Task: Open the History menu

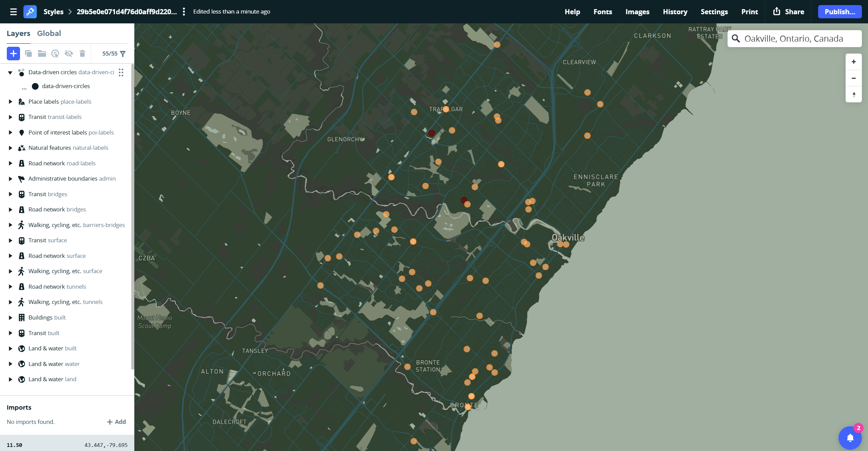Action: coord(675,12)
